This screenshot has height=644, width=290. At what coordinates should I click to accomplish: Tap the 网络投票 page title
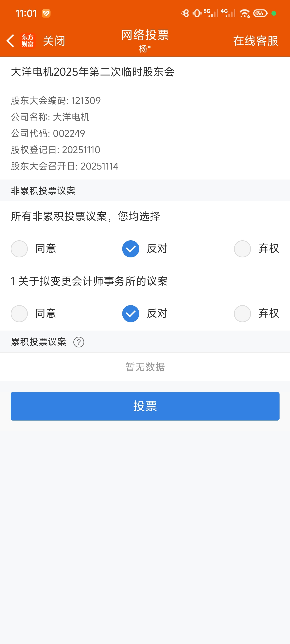tap(145, 35)
